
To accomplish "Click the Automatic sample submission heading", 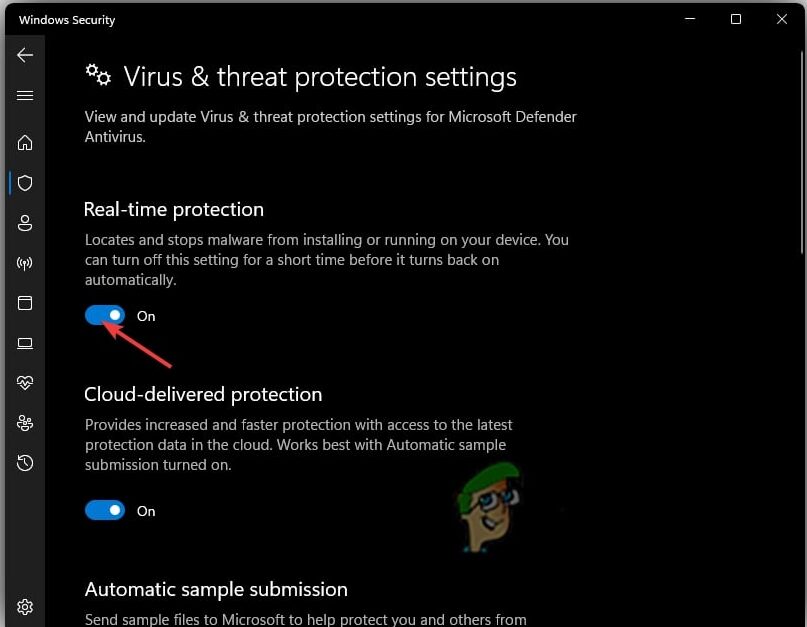I will pos(216,590).
